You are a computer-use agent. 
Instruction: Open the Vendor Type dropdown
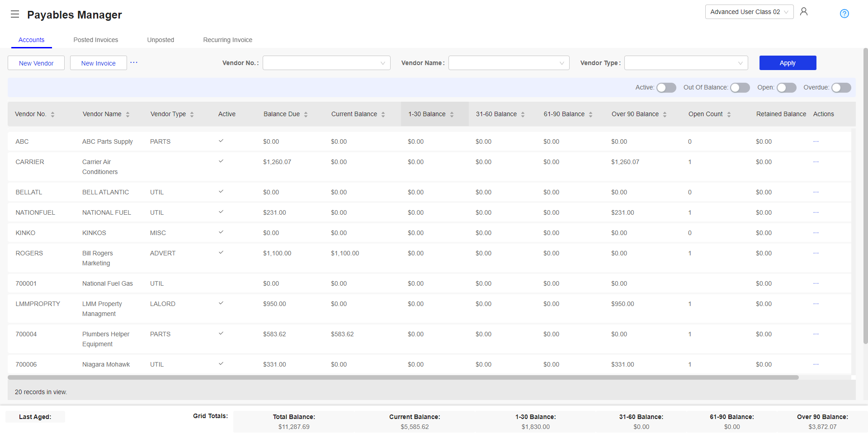686,63
